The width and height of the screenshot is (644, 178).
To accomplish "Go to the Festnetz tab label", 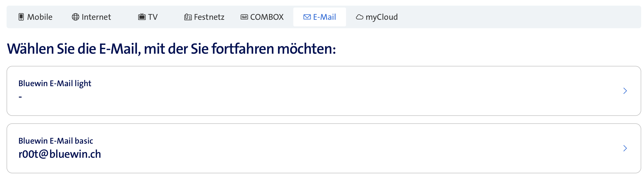I will tap(209, 17).
